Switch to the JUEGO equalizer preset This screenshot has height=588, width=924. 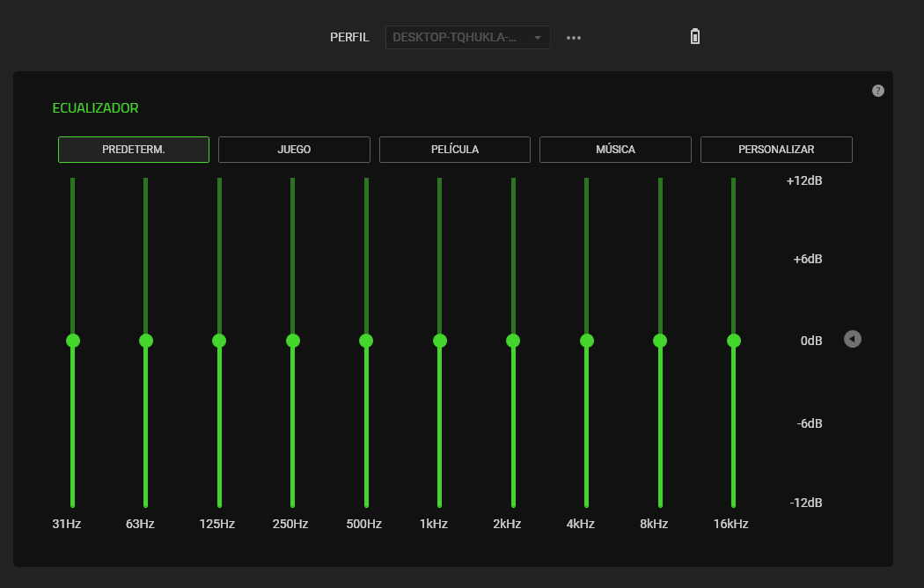point(294,150)
